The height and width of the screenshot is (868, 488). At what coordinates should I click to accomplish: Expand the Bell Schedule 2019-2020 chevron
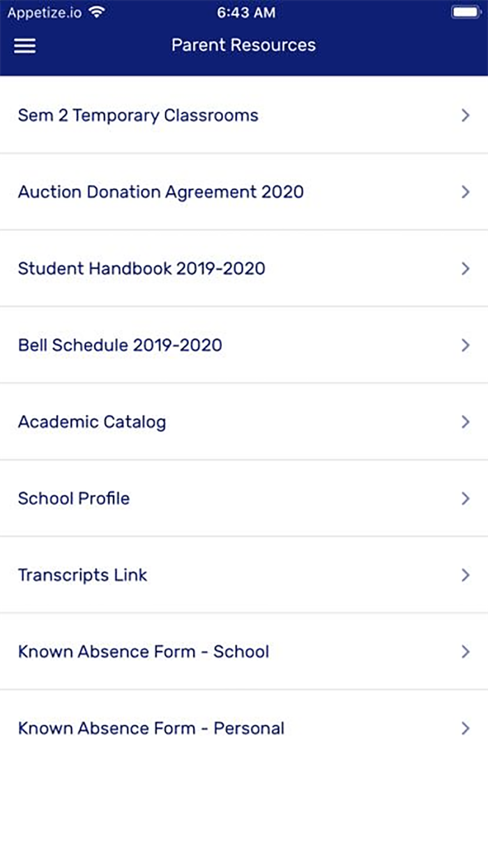tap(466, 345)
